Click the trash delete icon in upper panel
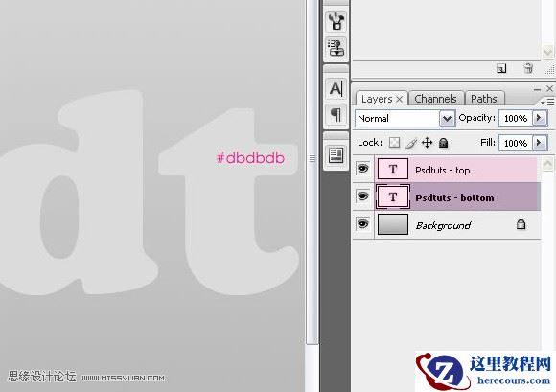556x392 pixels. point(528,68)
